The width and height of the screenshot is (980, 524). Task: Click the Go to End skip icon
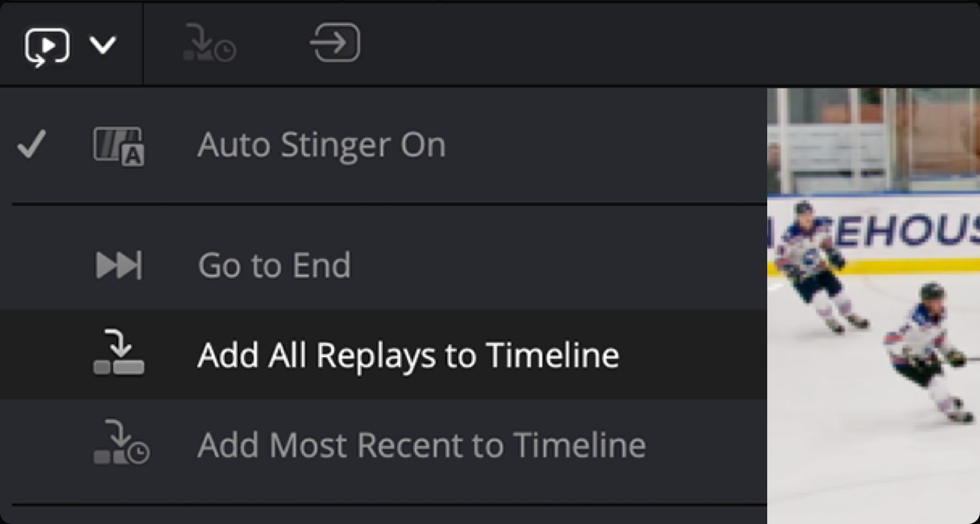tap(118, 266)
